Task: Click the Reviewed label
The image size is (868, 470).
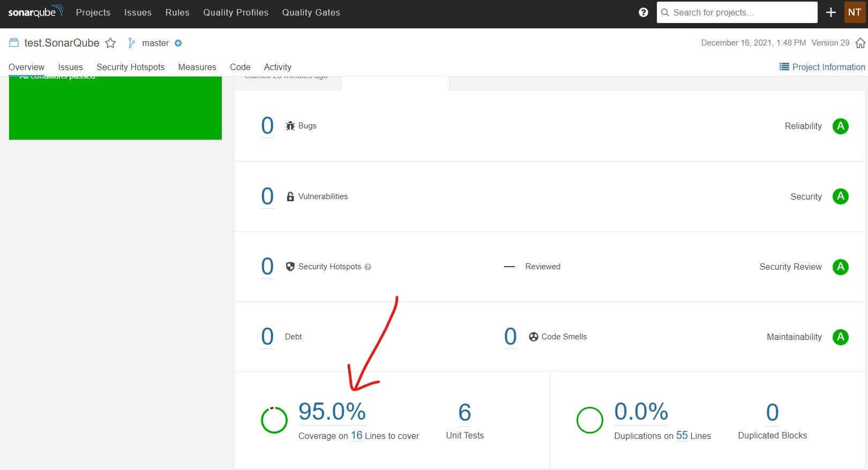Action: [543, 267]
